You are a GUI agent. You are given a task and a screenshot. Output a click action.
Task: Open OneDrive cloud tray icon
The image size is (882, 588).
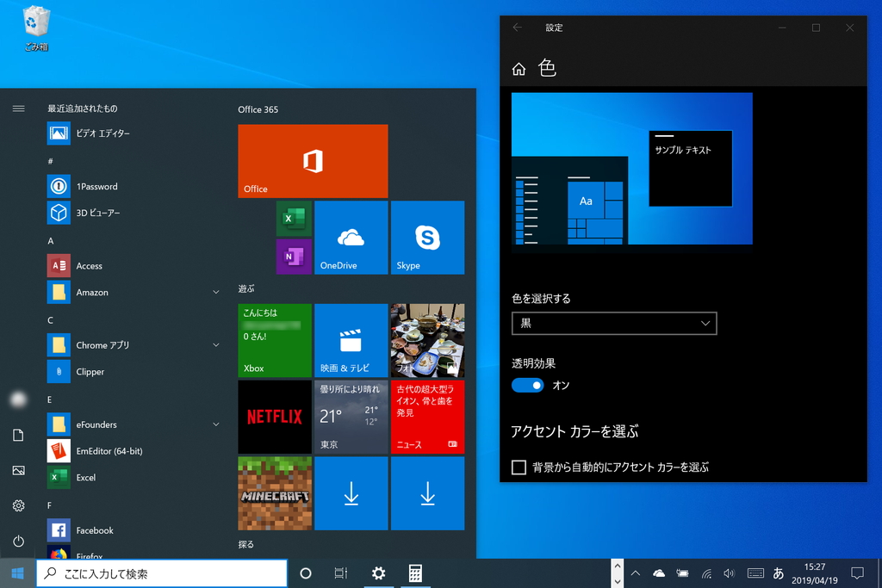(659, 573)
